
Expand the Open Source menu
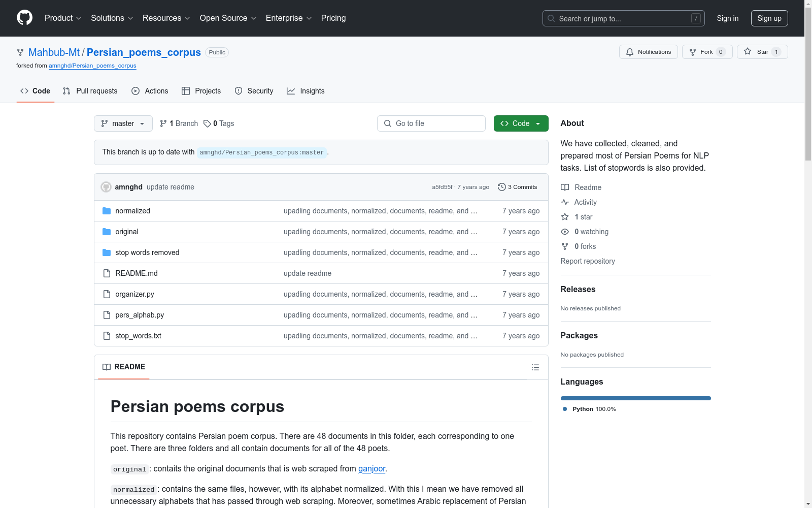[228, 18]
